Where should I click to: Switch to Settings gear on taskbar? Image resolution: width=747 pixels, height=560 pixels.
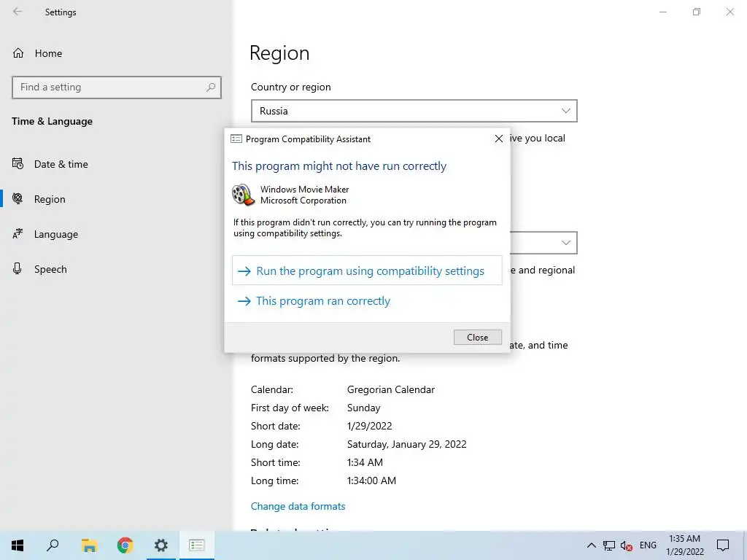click(x=161, y=545)
